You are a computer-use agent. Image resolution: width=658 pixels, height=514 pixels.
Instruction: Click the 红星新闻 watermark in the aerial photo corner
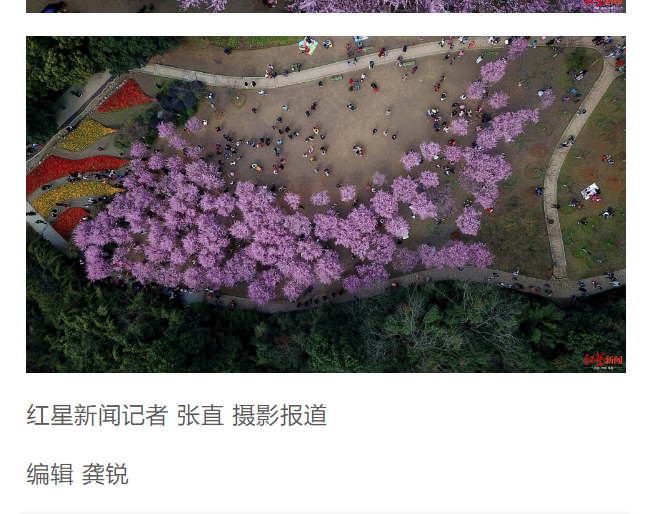coord(603,361)
